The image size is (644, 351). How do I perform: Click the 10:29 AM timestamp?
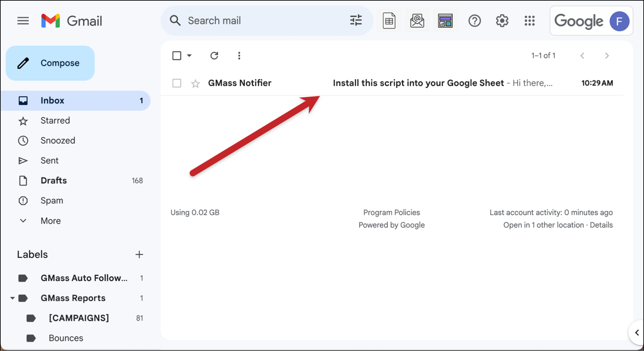pos(597,83)
